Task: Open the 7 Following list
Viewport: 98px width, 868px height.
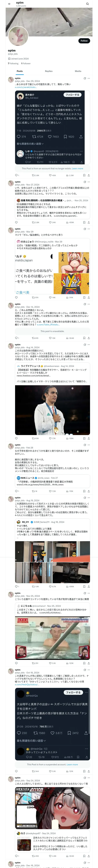Action: tap(13, 63)
